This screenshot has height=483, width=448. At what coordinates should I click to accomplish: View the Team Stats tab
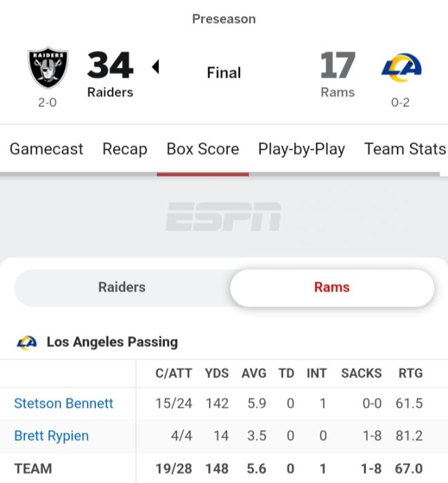[405, 149]
